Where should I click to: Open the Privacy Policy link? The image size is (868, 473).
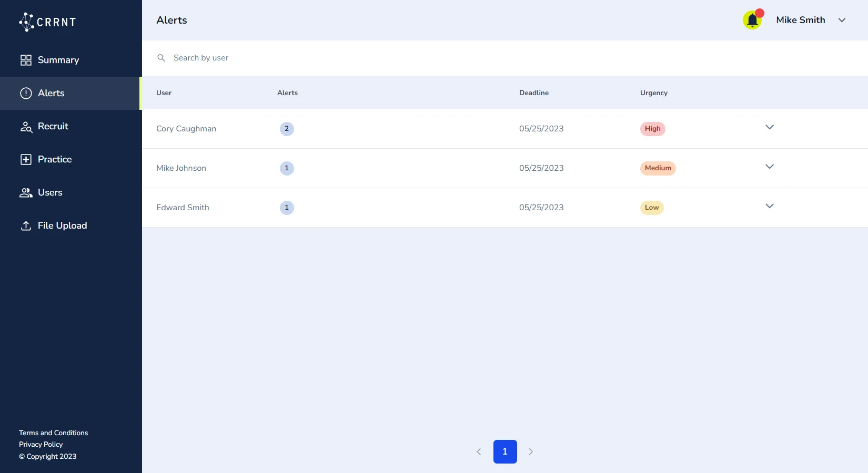(41, 444)
